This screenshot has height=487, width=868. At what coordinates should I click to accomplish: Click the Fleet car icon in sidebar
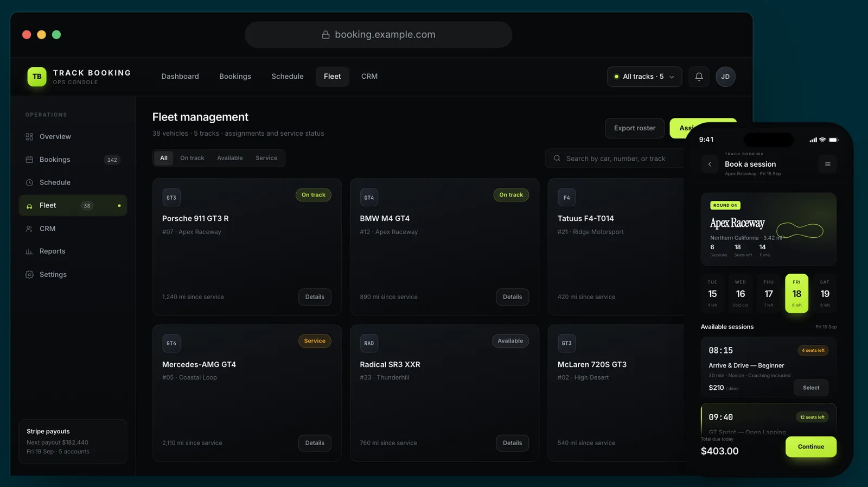click(x=29, y=206)
